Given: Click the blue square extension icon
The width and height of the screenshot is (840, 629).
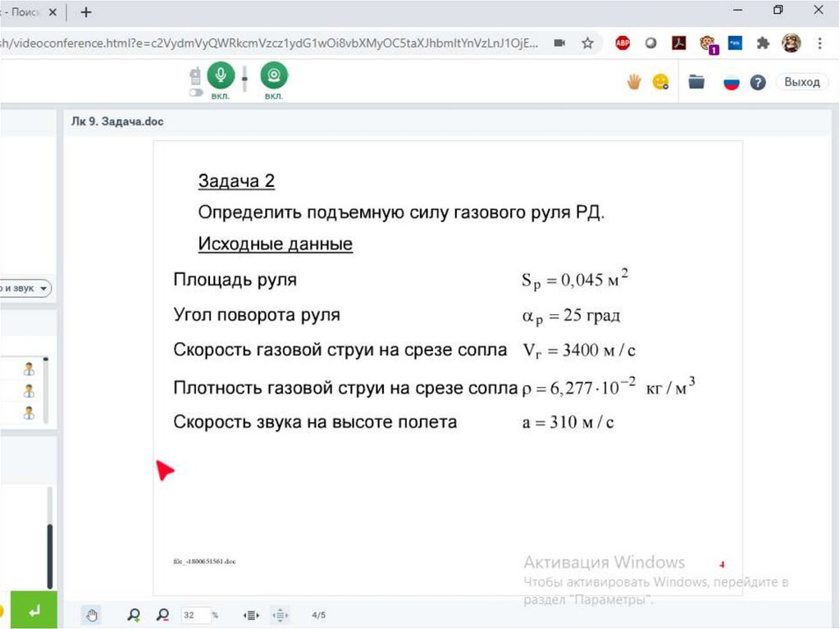Looking at the screenshot, I should (735, 43).
